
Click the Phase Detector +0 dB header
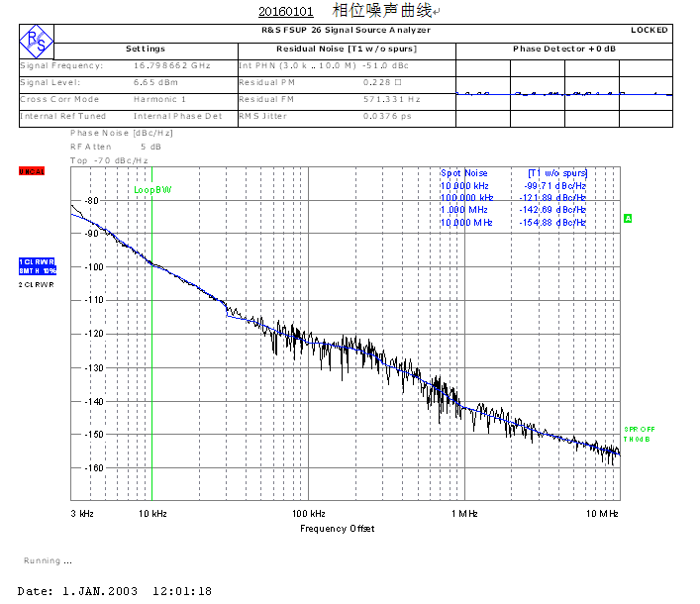pos(563,49)
